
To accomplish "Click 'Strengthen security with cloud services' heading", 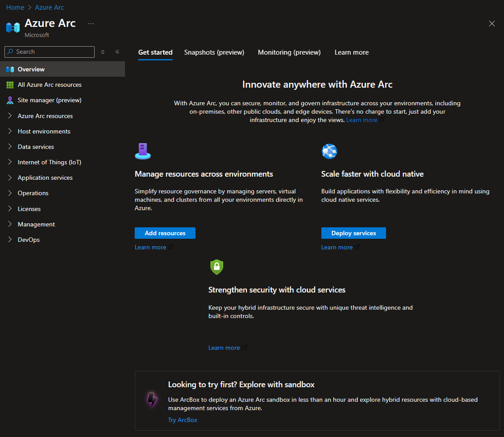I will [277, 290].
